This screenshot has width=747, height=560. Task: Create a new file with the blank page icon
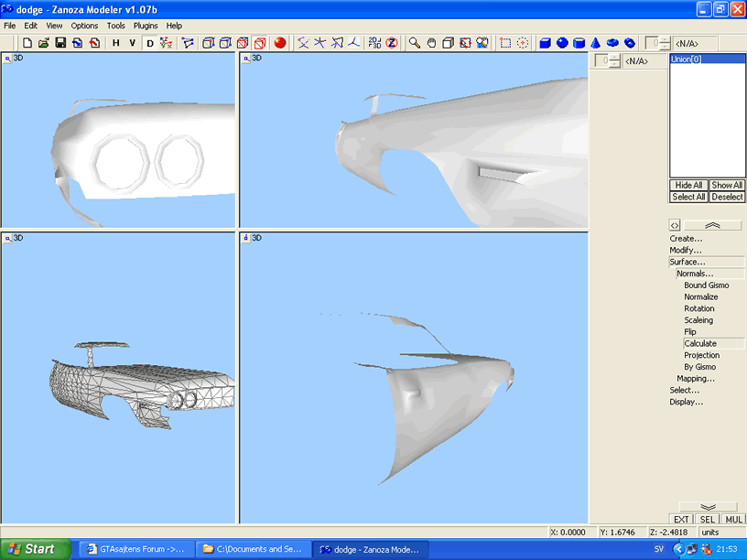tap(27, 43)
